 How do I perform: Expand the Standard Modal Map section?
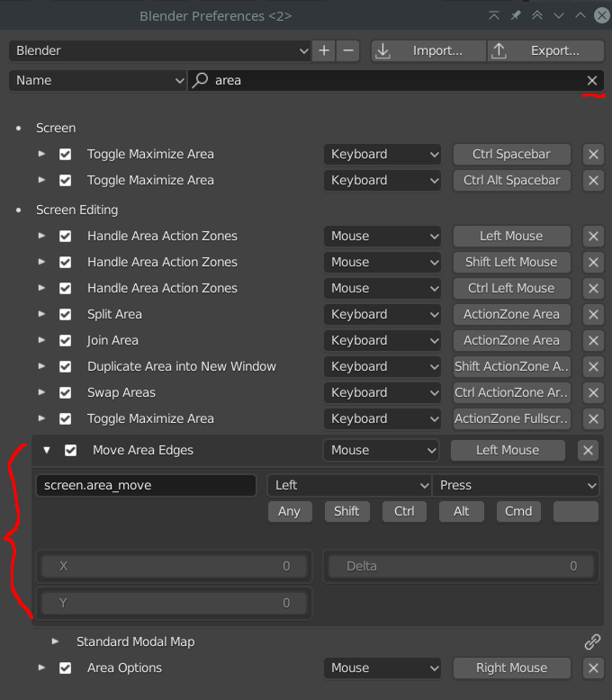pyautogui.click(x=55, y=642)
